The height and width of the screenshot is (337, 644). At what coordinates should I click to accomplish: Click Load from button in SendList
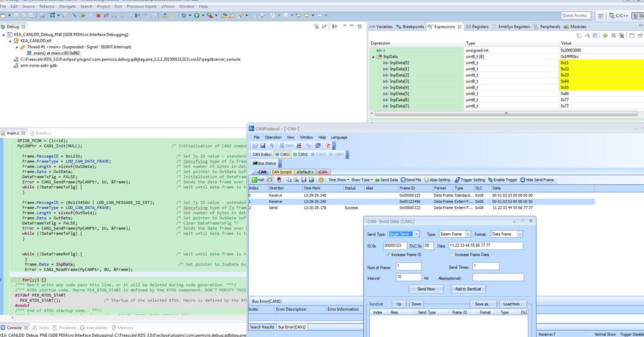point(512,304)
